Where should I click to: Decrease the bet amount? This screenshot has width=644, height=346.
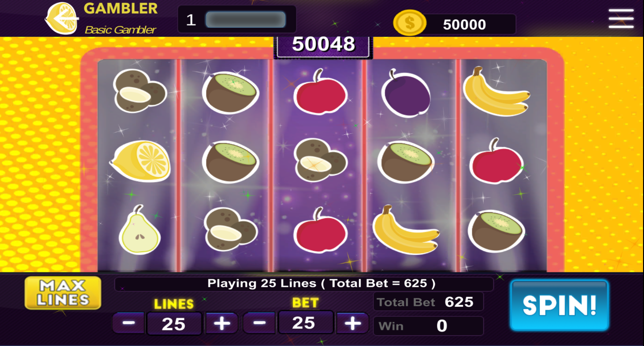(259, 323)
